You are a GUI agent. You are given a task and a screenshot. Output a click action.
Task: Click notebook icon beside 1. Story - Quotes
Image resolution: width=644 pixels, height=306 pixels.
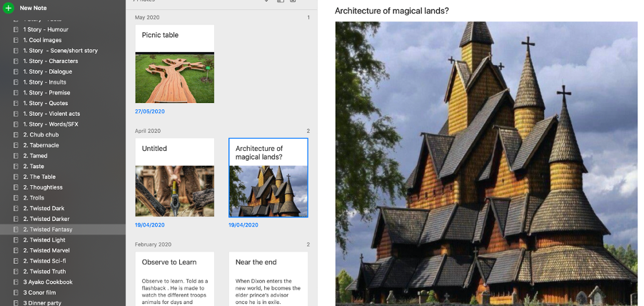point(16,103)
